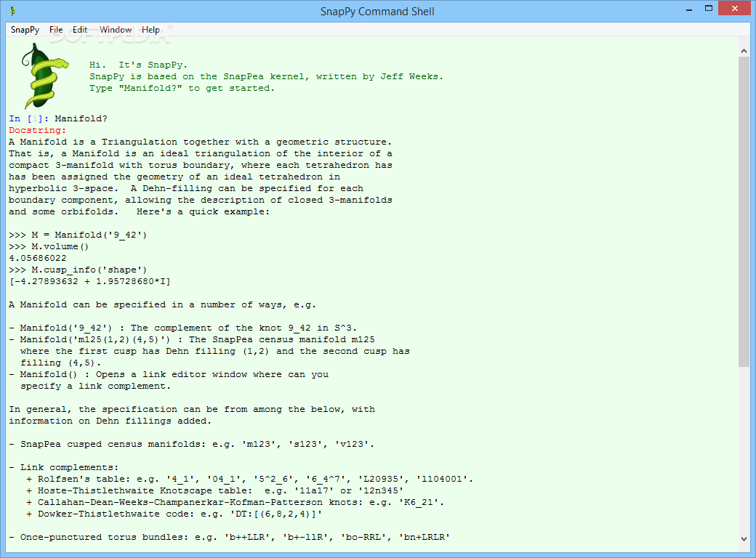Screen dimensions: 756x558
Task: Click the '>>> M.volume()' line
Action: coord(49,246)
